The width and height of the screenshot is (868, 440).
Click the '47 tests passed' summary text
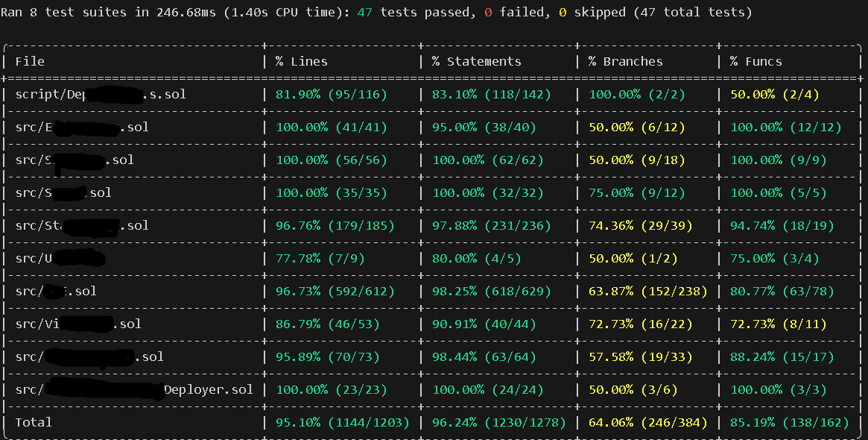[x=413, y=12]
